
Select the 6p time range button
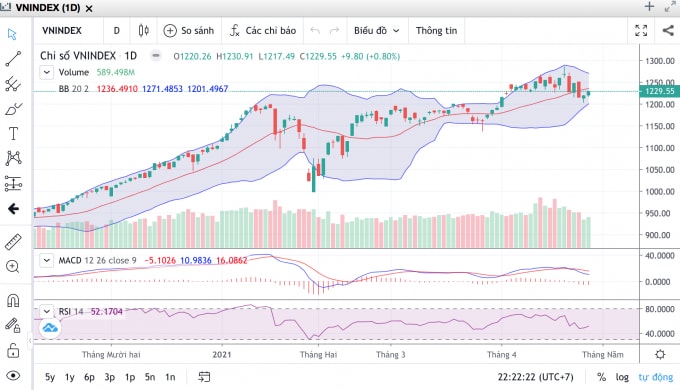[89, 377]
